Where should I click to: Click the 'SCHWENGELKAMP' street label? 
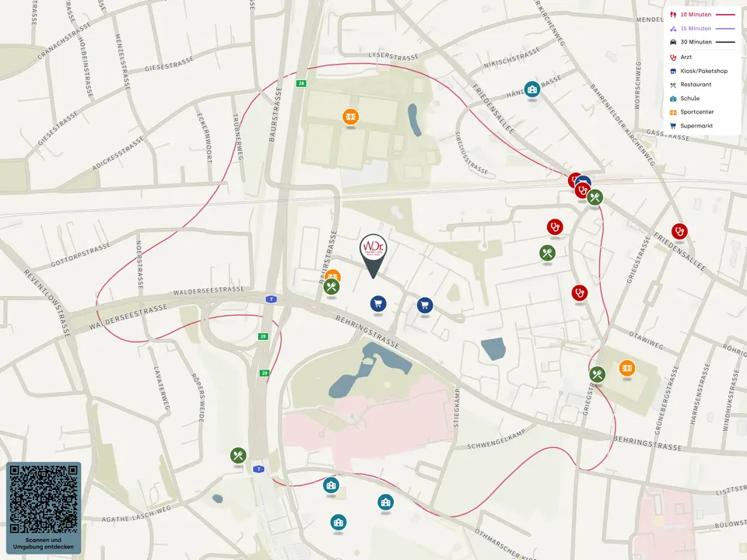496,439
